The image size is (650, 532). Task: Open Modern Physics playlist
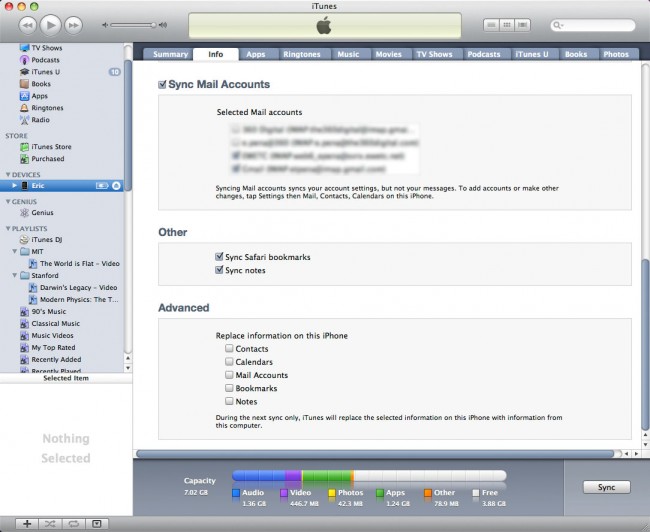(79, 299)
